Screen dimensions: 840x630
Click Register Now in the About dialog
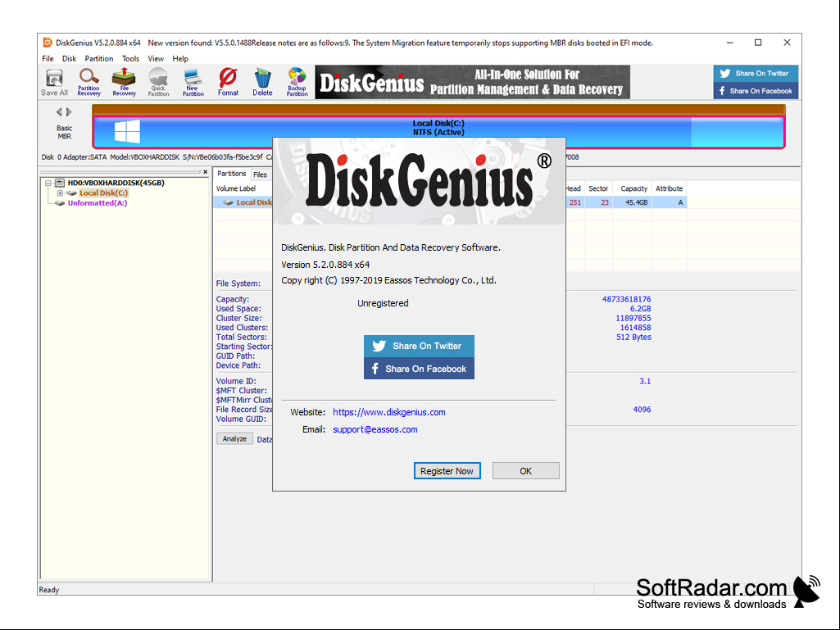(447, 471)
